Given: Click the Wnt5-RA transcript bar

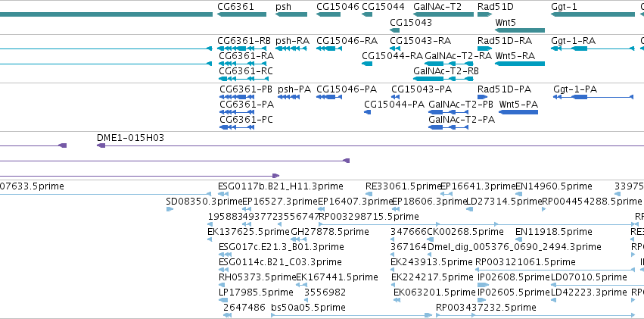Looking at the screenshot, I should coord(520,64).
